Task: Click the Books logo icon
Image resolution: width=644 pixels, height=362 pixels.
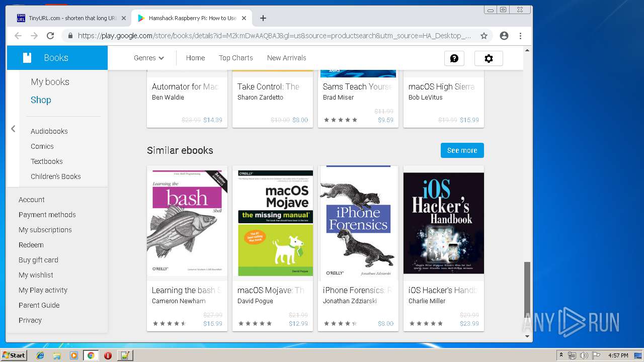Action: [27, 58]
